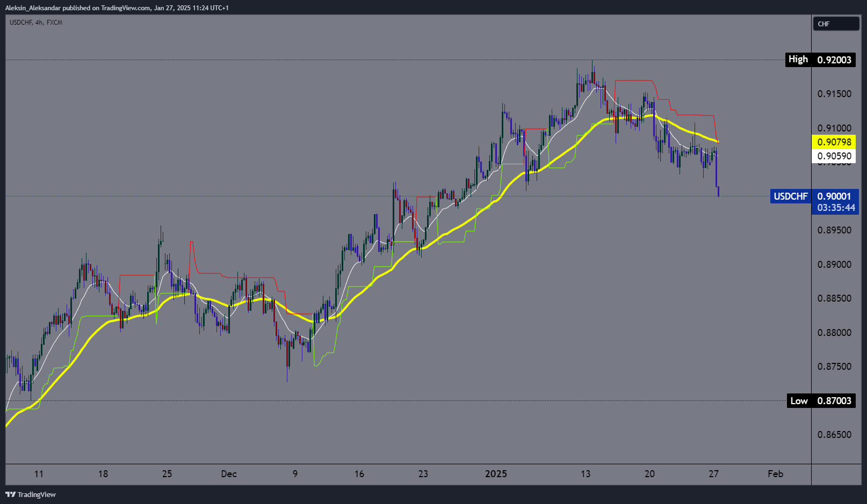
Task: Click the USDCHF current price label
Action: point(814,196)
